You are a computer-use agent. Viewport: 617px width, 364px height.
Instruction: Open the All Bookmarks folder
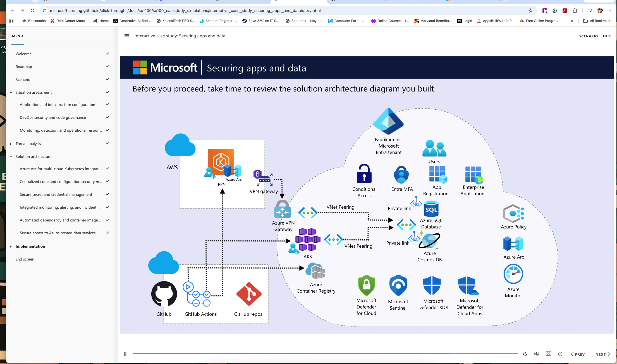pyautogui.click(x=597, y=21)
